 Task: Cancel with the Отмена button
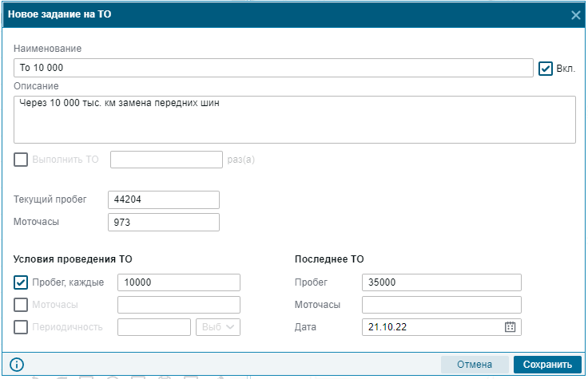475,365
